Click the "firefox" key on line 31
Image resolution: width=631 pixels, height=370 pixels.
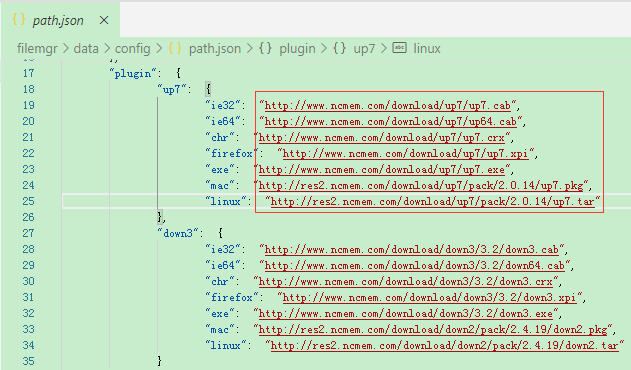(x=231, y=298)
